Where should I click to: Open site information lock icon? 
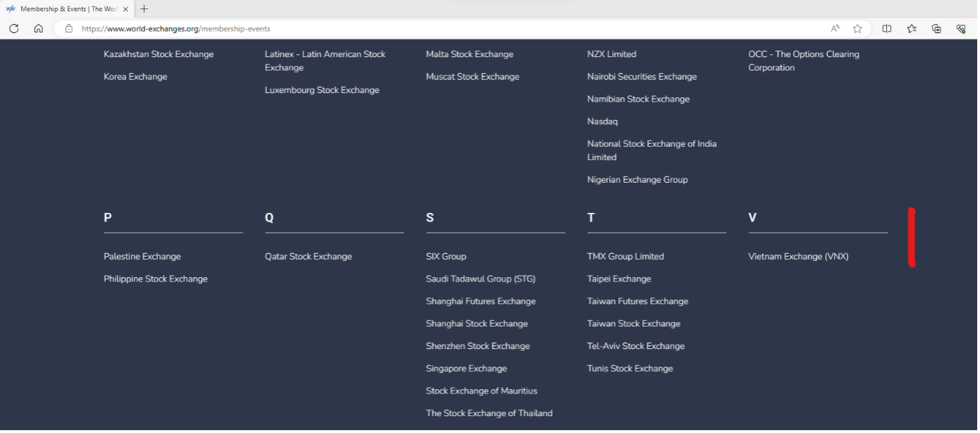coord(68,29)
